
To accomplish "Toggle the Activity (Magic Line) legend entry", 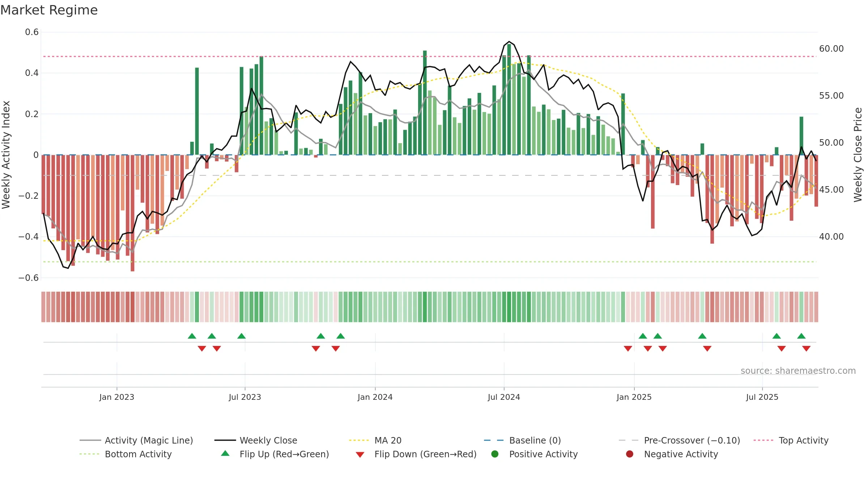I will 136,440.
